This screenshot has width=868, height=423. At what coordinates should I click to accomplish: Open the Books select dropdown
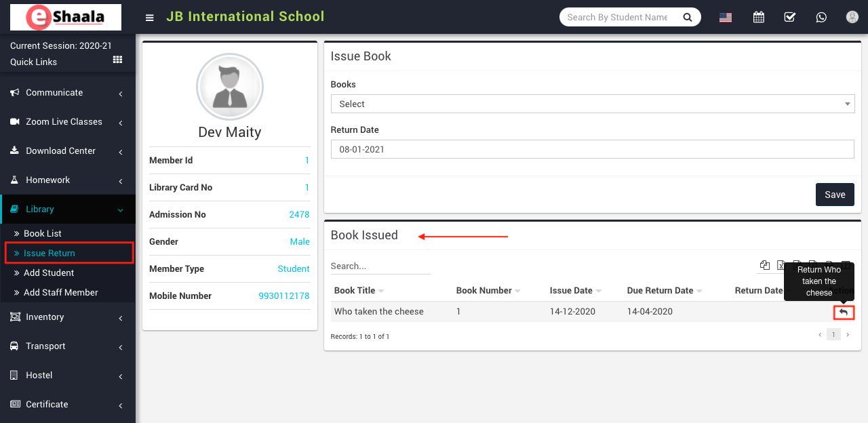point(592,104)
